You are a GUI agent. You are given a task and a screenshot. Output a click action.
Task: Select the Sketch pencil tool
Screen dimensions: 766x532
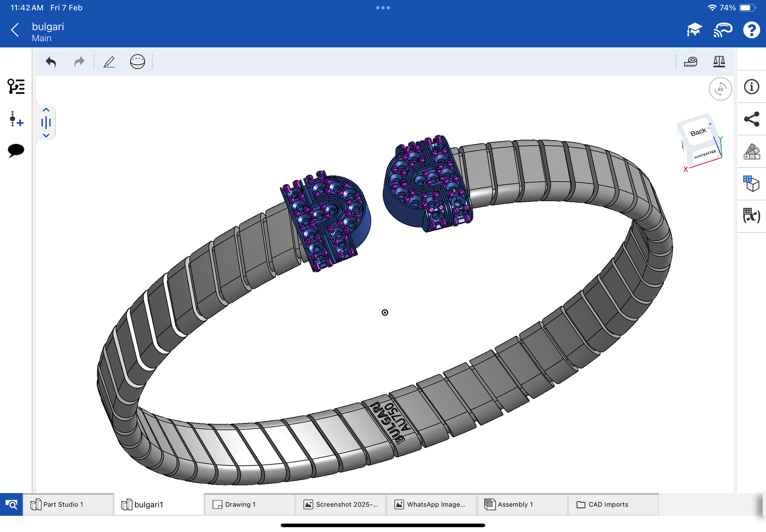coord(109,62)
